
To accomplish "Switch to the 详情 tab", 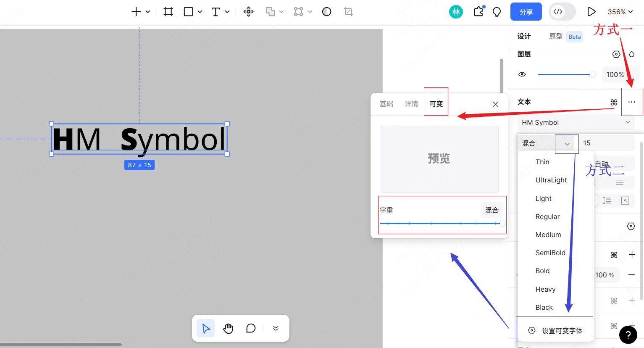I will point(411,104).
